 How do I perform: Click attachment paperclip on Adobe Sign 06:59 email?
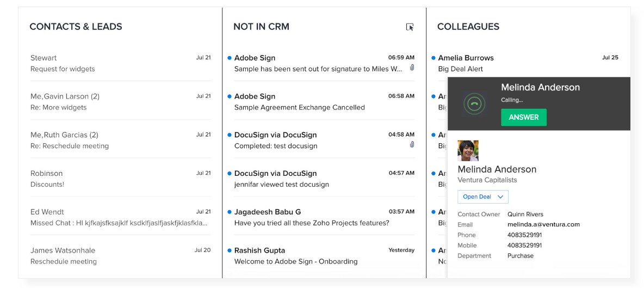(412, 68)
